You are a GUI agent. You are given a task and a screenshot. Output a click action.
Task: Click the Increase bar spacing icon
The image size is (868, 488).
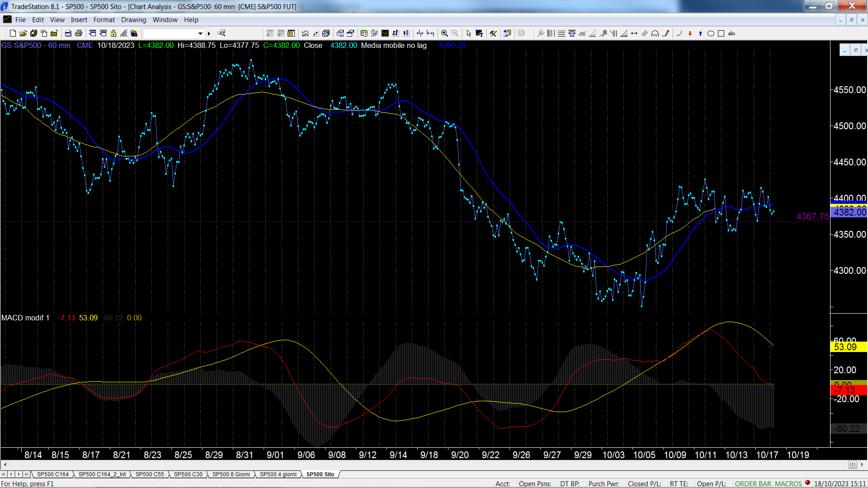[430, 33]
